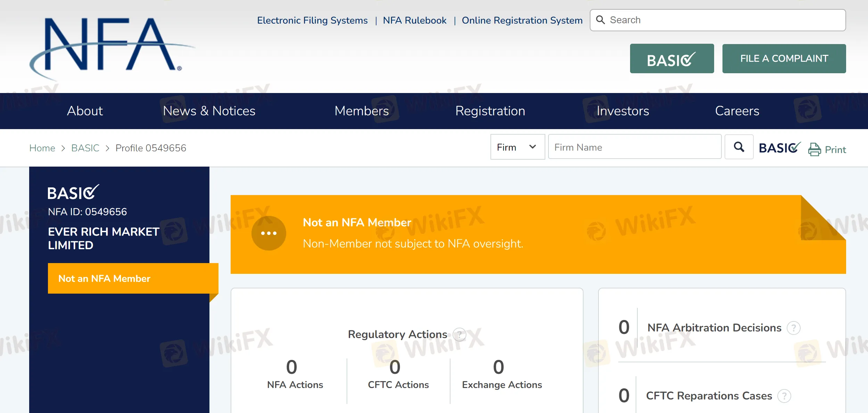The height and width of the screenshot is (413, 868).
Task: Open the NFA Rulebook link
Action: point(414,20)
